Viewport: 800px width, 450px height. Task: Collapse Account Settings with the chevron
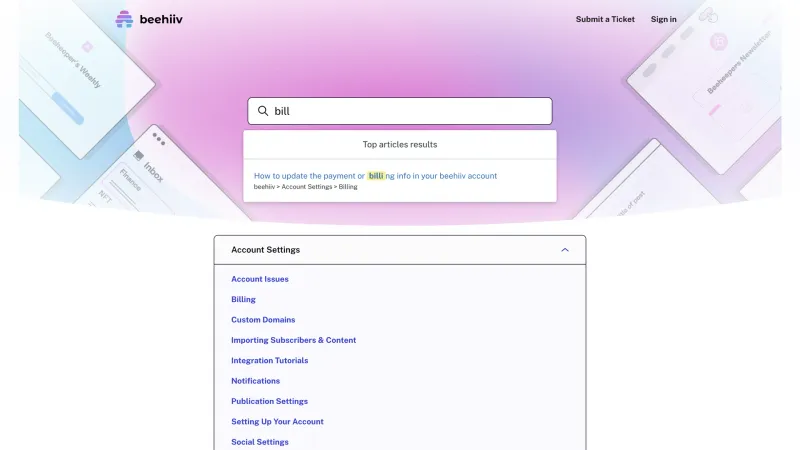565,250
